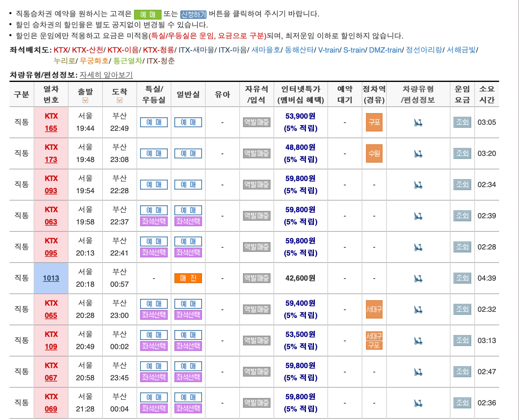This screenshot has width=519, height=420.
Task: Sort by arrival (도착) dropdown arrow
Action: coord(120,100)
